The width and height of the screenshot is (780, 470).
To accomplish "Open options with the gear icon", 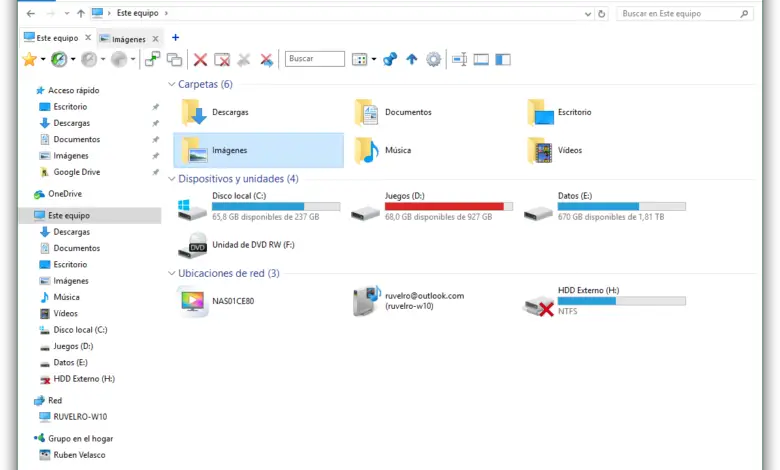I will 433,60.
